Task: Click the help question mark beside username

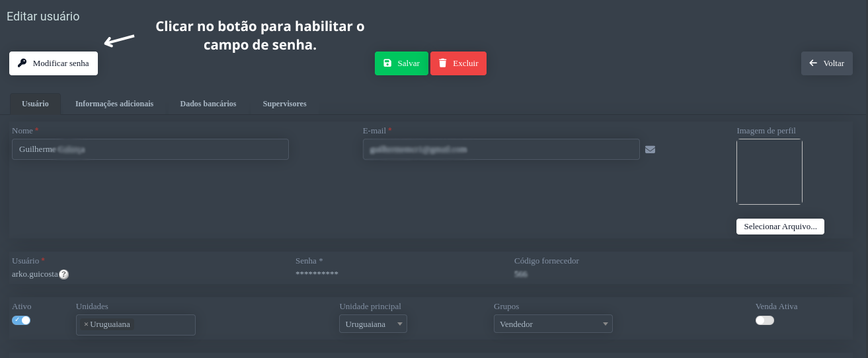Action: click(x=64, y=274)
